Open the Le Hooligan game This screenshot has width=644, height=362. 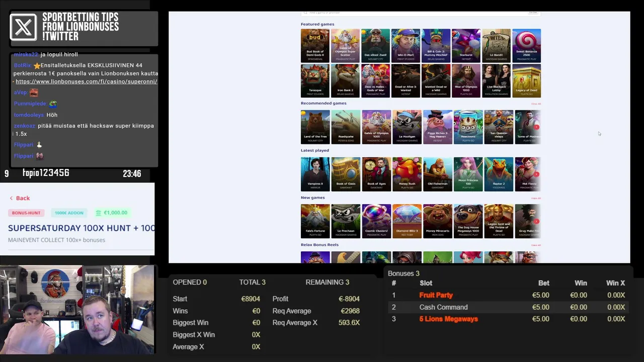coord(407,127)
